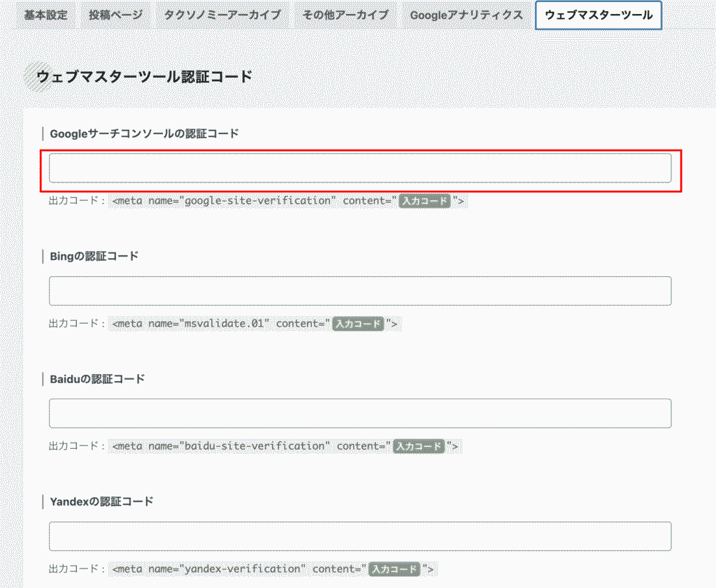
Task: Open the Googleアナリティクス tab
Action: 466,15
